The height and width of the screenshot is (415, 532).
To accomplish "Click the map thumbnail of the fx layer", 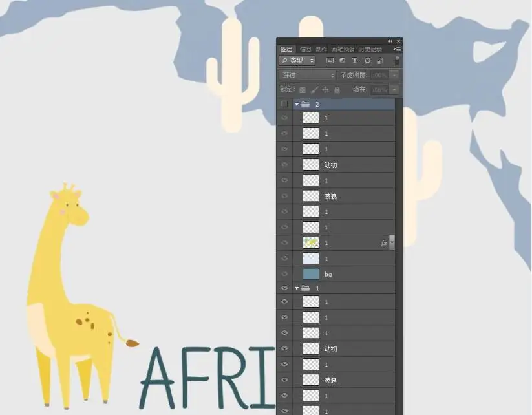I will 311,242.
